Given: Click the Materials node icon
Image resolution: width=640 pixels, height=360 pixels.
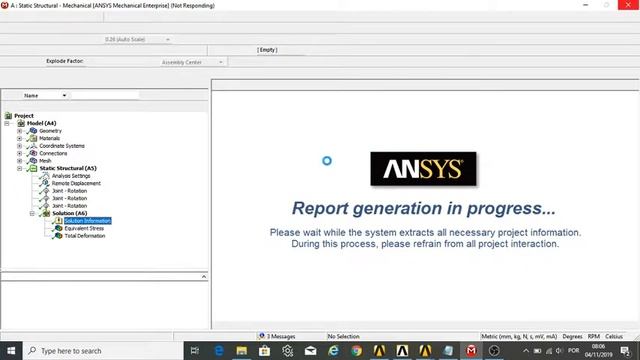Looking at the screenshot, I should tap(33, 138).
